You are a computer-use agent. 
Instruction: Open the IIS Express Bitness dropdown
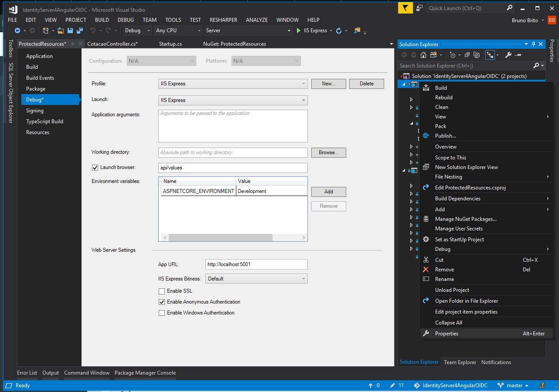256,279
